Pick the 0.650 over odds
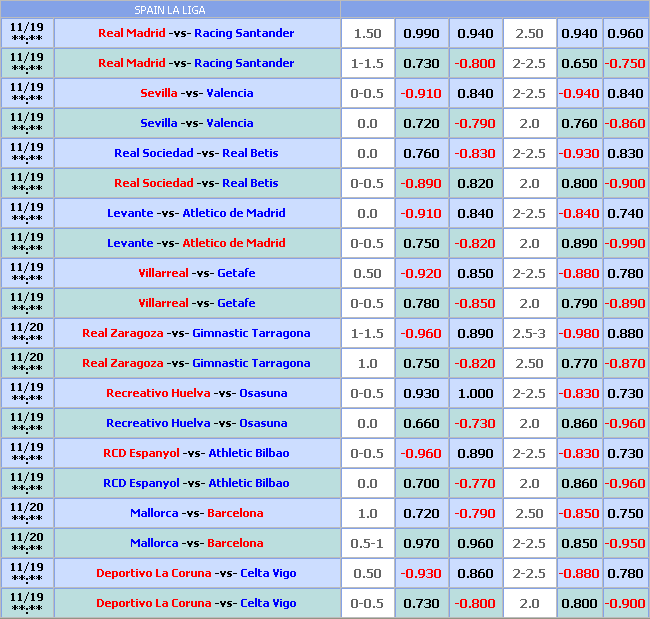The height and width of the screenshot is (619, 650). [x=579, y=63]
